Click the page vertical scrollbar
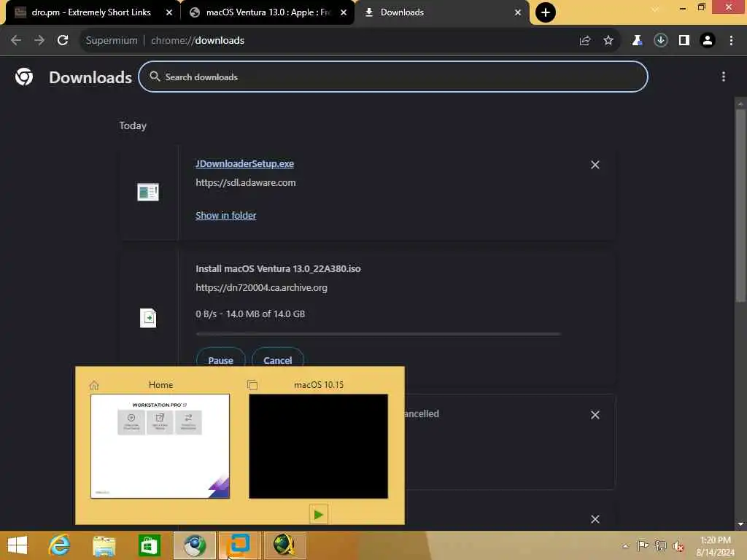 (x=740, y=205)
